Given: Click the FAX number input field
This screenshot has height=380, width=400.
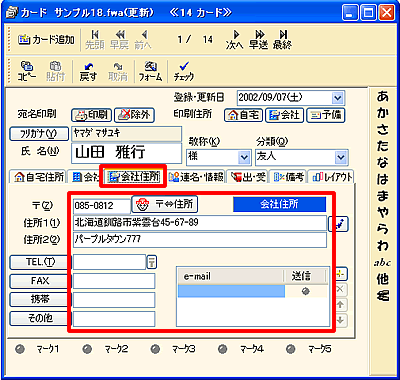Looking at the screenshot, I should pos(114,281).
